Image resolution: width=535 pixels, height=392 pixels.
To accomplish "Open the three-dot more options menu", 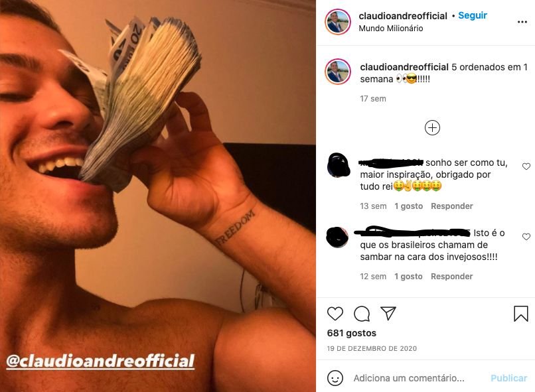I will 522,22.
